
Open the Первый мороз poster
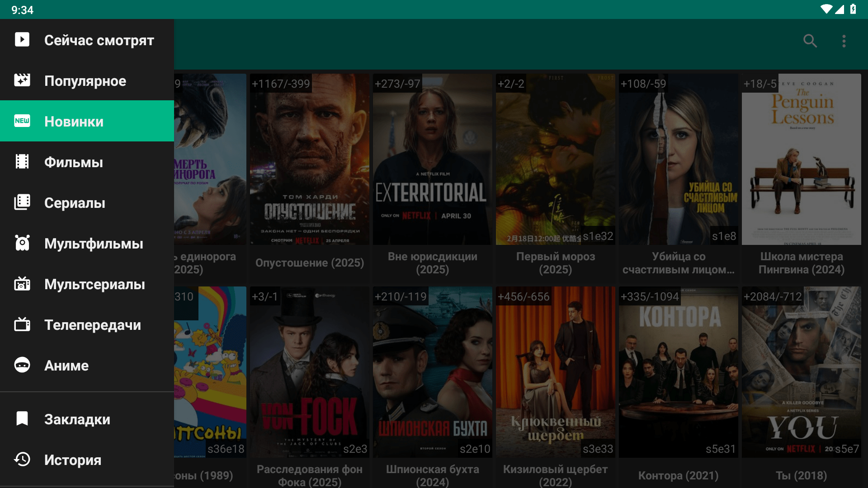[556, 159]
